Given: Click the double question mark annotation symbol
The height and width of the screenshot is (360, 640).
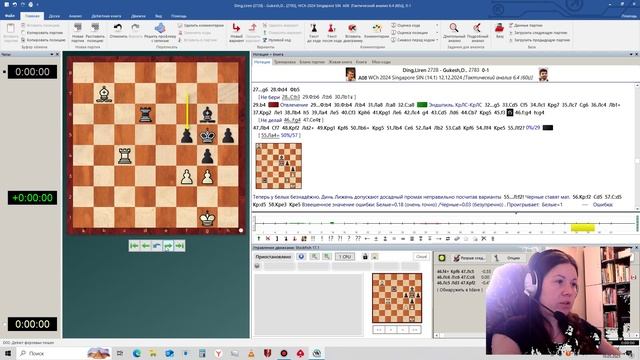Looking at the screenshot, I should coord(358,239).
